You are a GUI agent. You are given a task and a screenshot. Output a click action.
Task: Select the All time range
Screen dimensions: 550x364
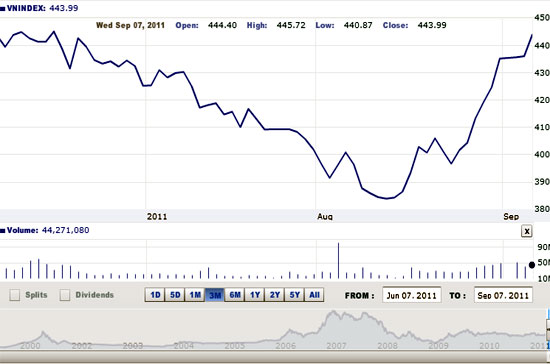[x=314, y=295]
